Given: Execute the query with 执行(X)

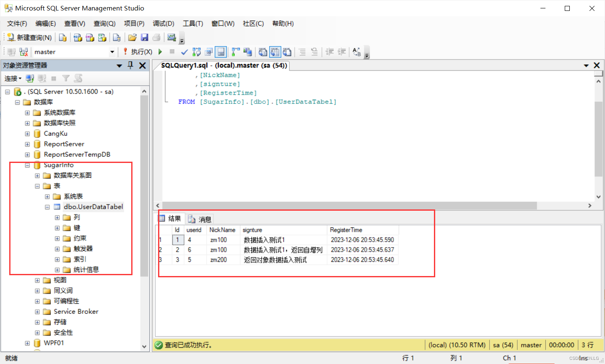Looking at the screenshot, I should pyautogui.click(x=137, y=52).
